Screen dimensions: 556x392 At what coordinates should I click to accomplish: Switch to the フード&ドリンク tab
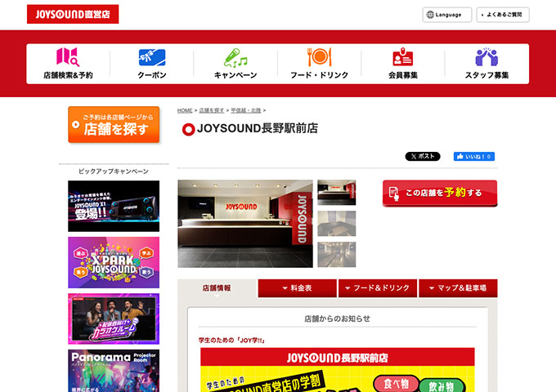[378, 288]
